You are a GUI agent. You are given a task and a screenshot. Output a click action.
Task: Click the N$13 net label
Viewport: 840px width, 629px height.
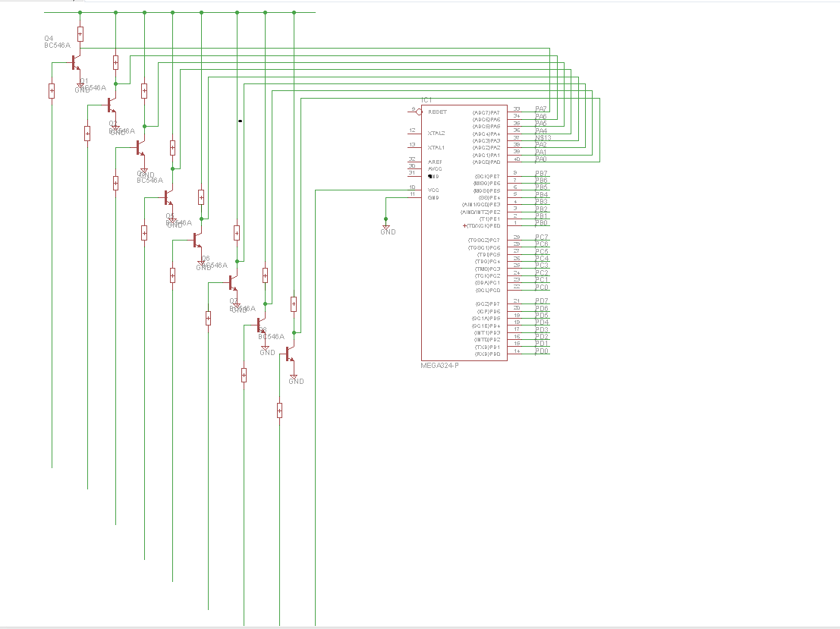(543, 137)
